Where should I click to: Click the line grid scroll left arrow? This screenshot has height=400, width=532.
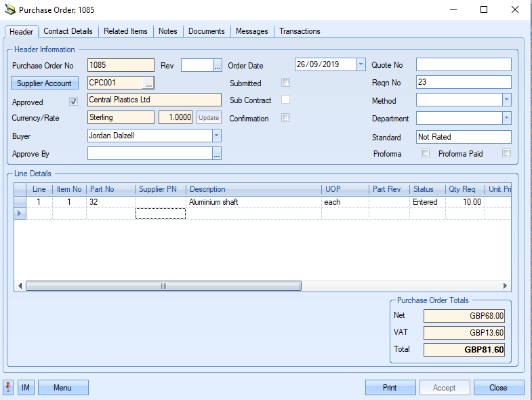point(20,286)
